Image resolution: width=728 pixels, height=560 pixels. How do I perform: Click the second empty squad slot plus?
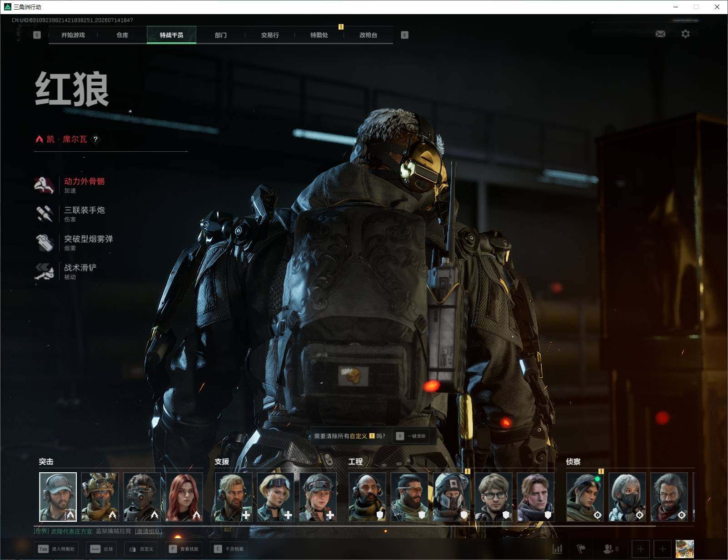click(x=662, y=549)
